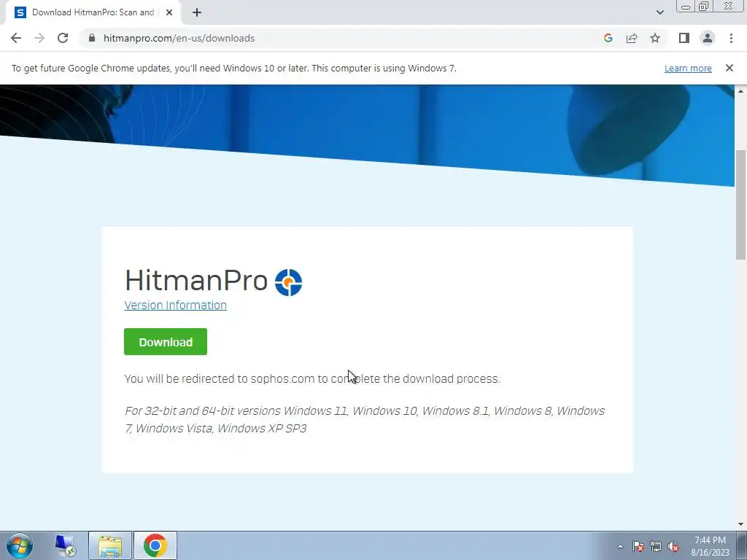Expand the tab search dropdown

(659, 12)
